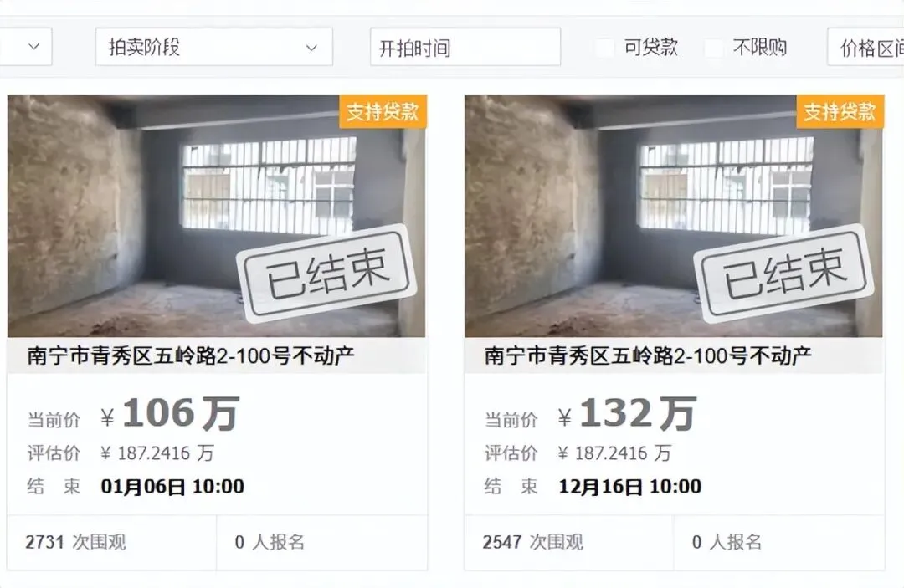
Task: Open the 价格区间 filter box
Action: click(866, 47)
